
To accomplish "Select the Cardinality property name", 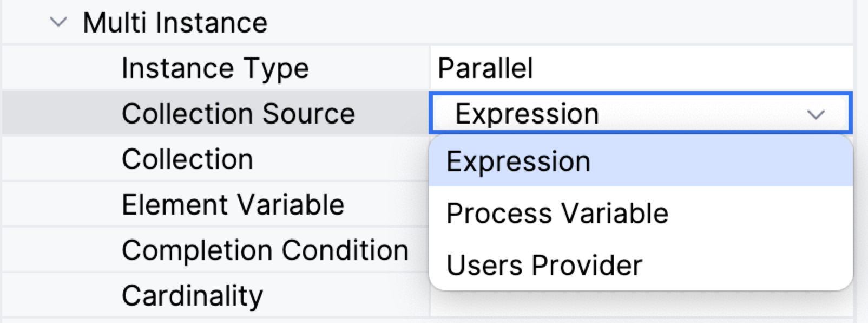I will (192, 296).
